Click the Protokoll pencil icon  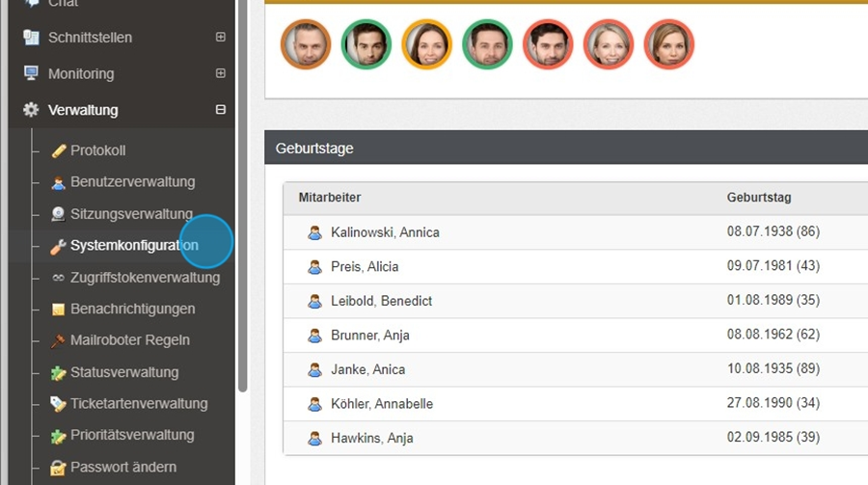coord(59,151)
